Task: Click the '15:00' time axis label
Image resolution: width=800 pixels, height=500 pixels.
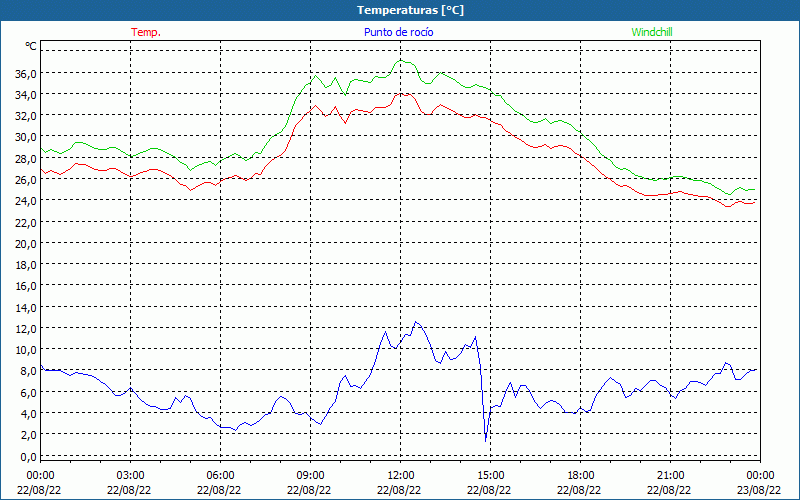Action: click(490, 476)
